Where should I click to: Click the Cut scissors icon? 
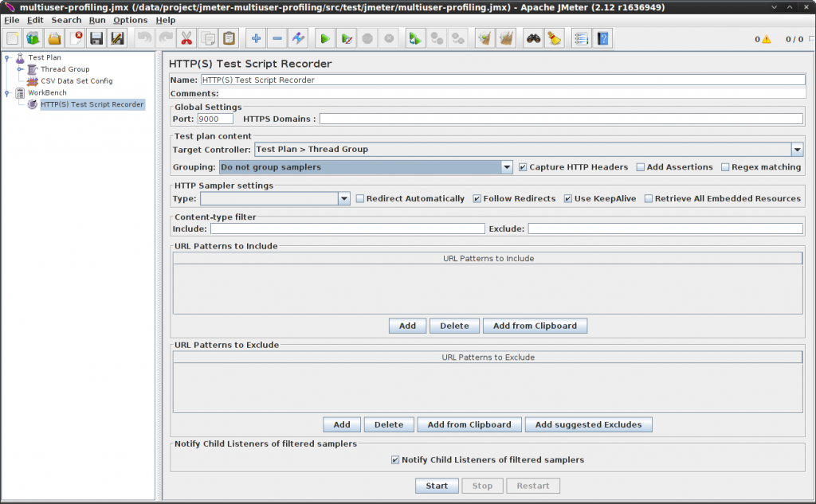(188, 37)
